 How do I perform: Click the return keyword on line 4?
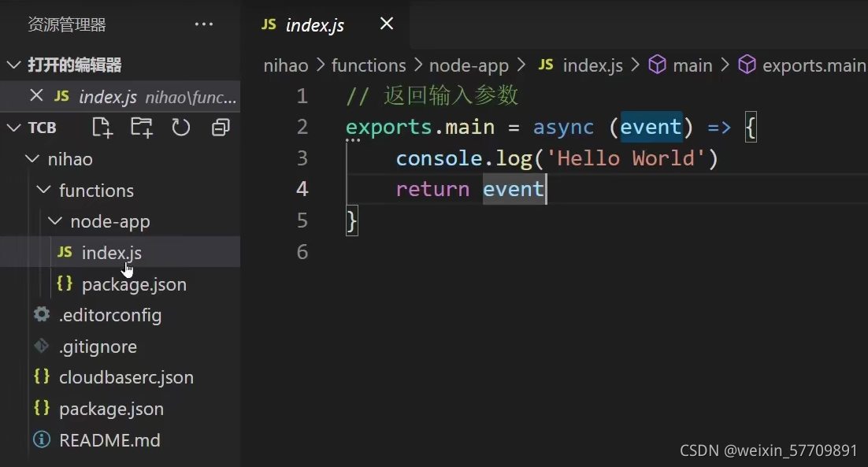pos(432,189)
